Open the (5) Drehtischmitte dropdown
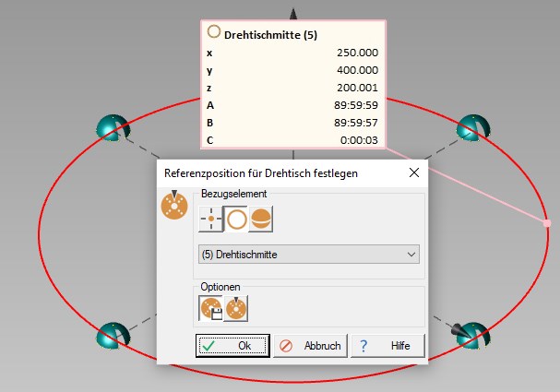Screen dimensions: 560x392 [309, 255]
